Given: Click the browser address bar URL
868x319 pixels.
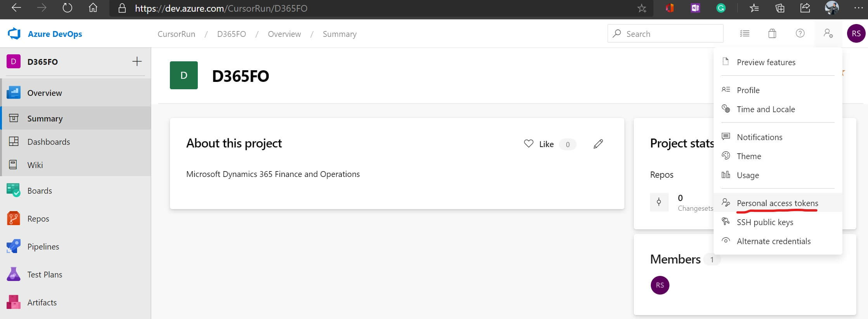Looking at the screenshot, I should click(221, 8).
